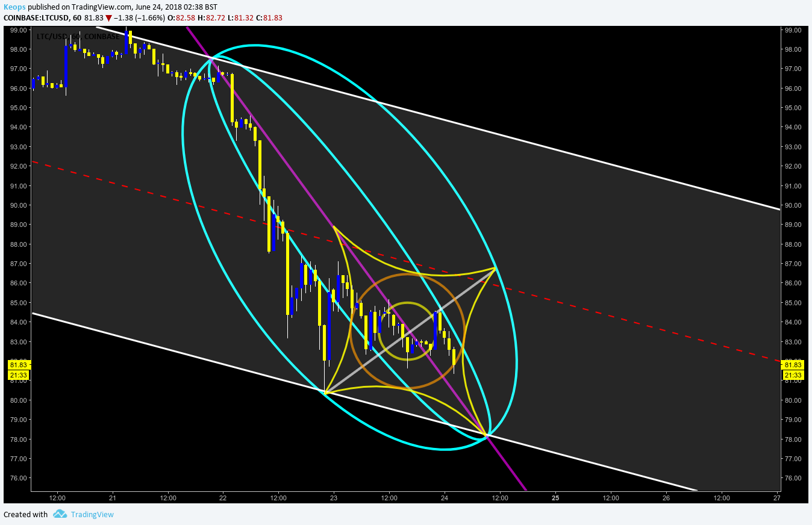Click the 26 date label on time axis
Screen dimensions: 812x525
[x=666, y=498]
